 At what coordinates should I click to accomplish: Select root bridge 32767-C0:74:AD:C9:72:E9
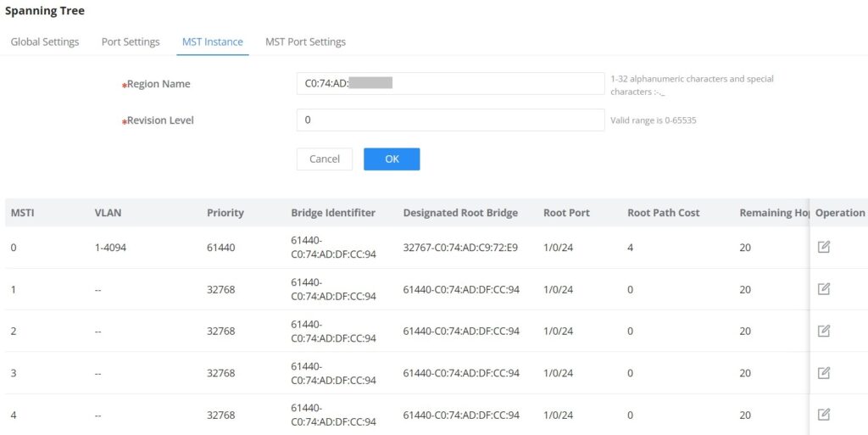[x=460, y=248]
